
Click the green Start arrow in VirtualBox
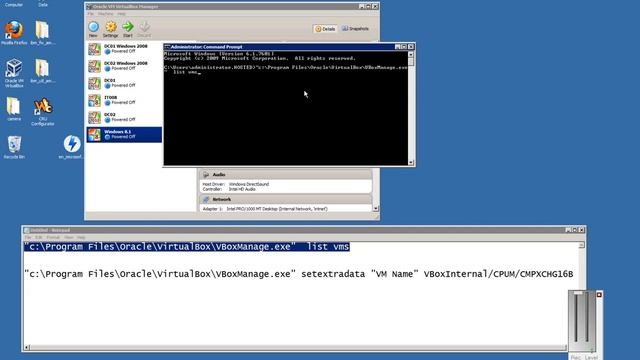pos(128,27)
